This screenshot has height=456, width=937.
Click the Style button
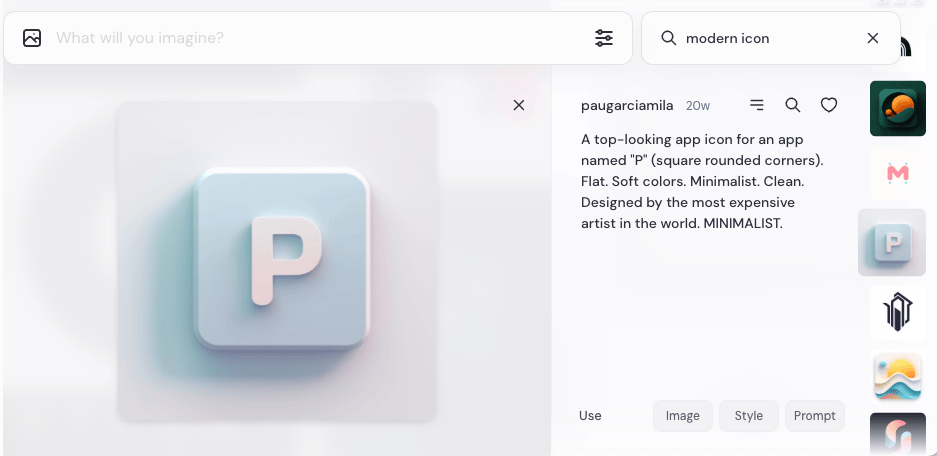pyautogui.click(x=748, y=416)
